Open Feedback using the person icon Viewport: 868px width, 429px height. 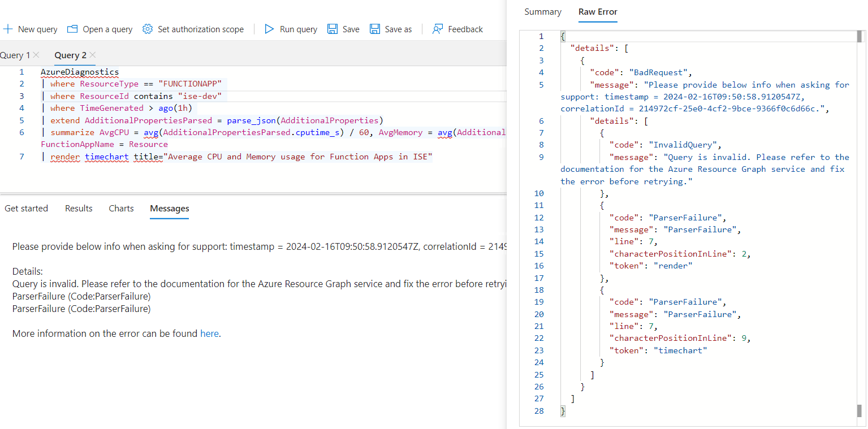pyautogui.click(x=438, y=29)
